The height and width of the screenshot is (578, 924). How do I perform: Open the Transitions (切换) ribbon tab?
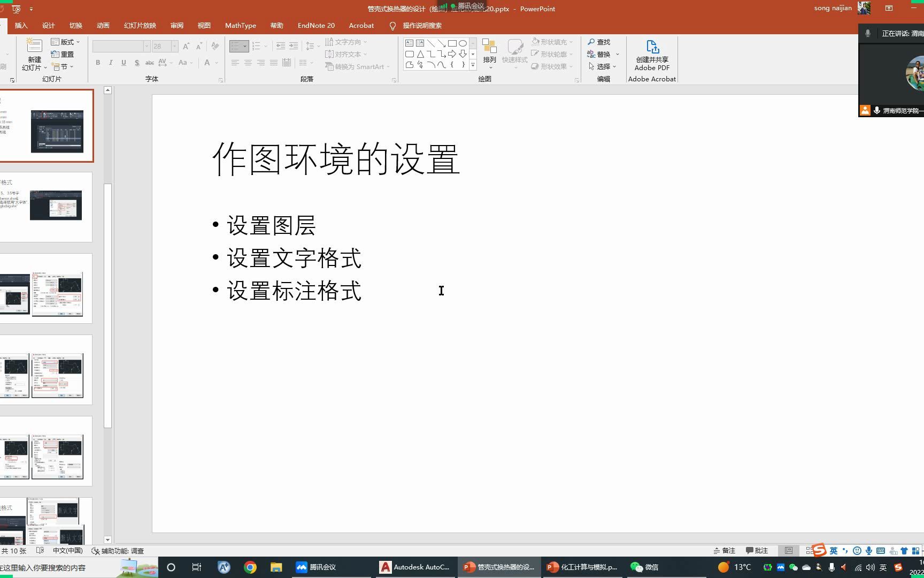[x=76, y=25]
